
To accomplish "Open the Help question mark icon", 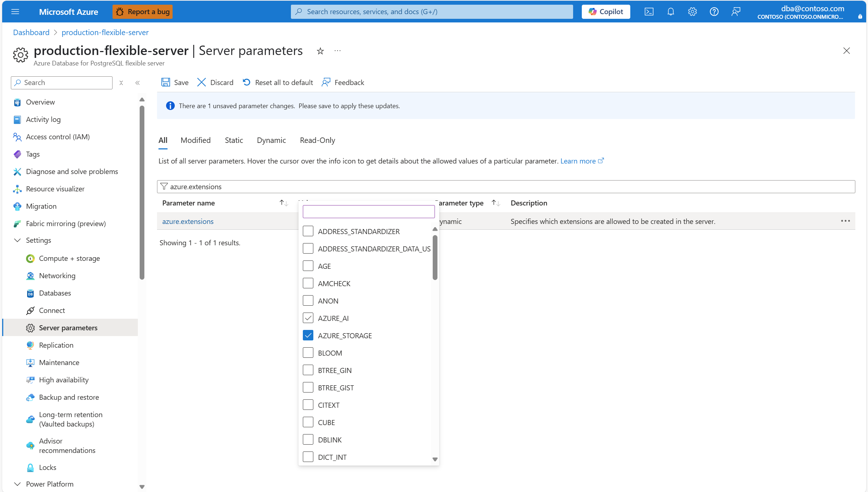I will pyautogui.click(x=714, y=12).
